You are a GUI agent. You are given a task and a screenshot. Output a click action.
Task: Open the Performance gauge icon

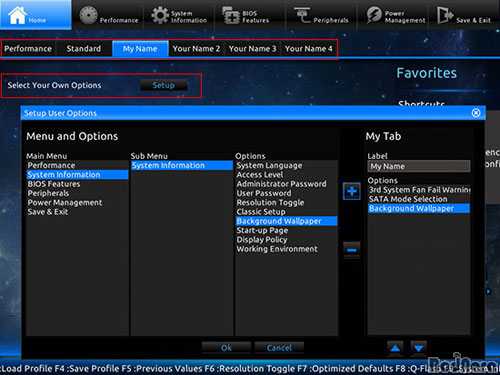(88, 15)
